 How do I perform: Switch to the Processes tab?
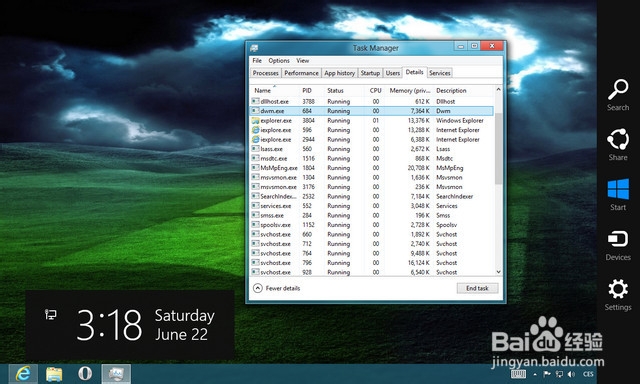(x=265, y=73)
